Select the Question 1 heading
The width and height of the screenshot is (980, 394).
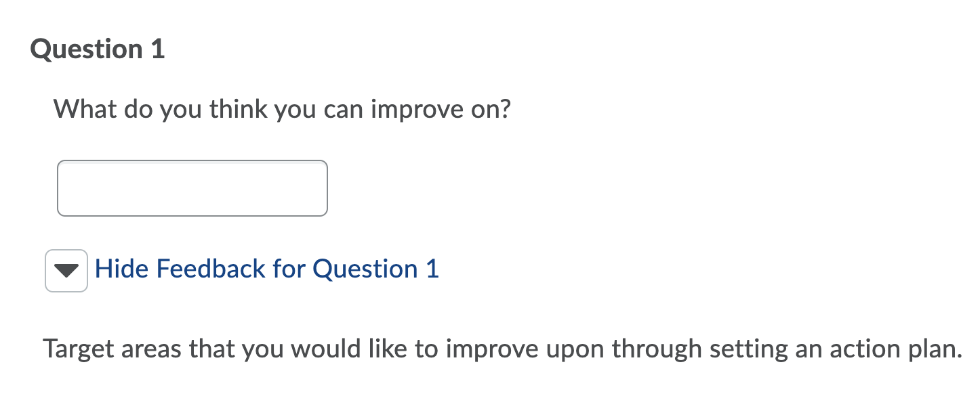[x=98, y=49]
